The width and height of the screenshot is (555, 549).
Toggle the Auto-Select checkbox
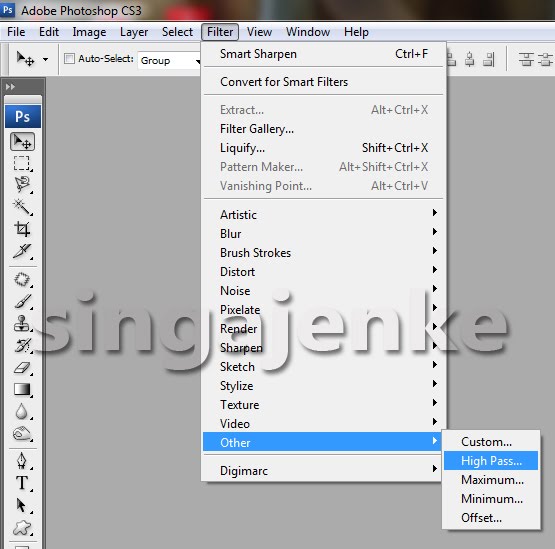(69, 59)
